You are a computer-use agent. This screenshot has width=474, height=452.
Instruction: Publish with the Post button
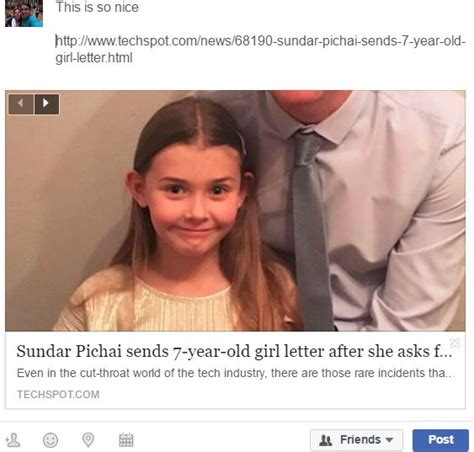click(x=441, y=440)
